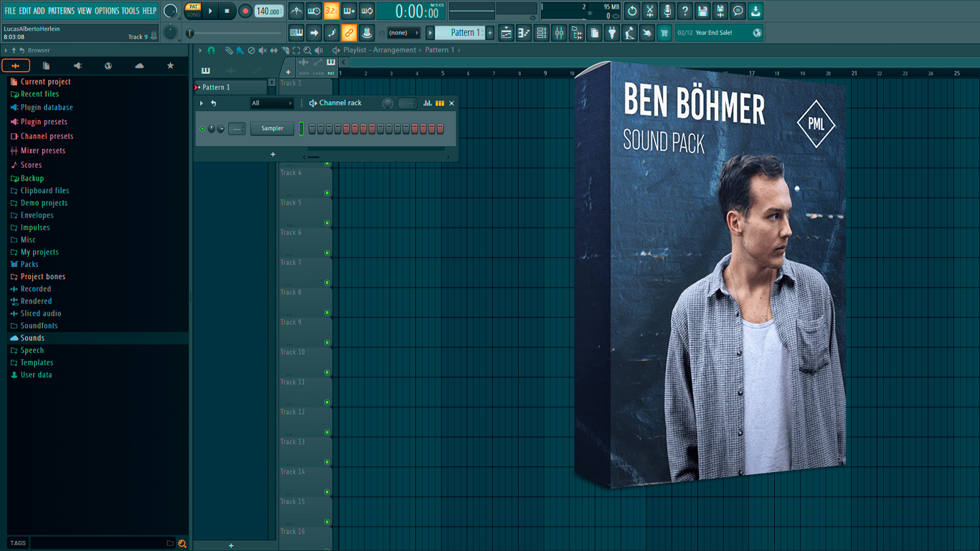Open audio editor scissors icon
Screen dimensions: 980x551
[650, 11]
